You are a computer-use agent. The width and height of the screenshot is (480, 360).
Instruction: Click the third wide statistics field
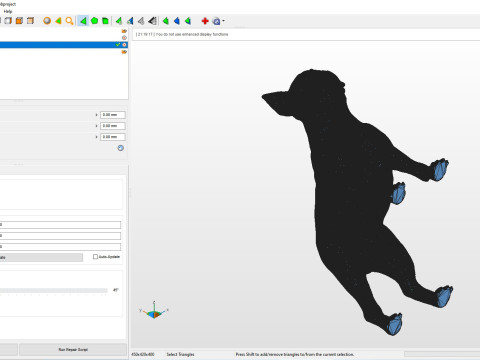click(x=60, y=247)
